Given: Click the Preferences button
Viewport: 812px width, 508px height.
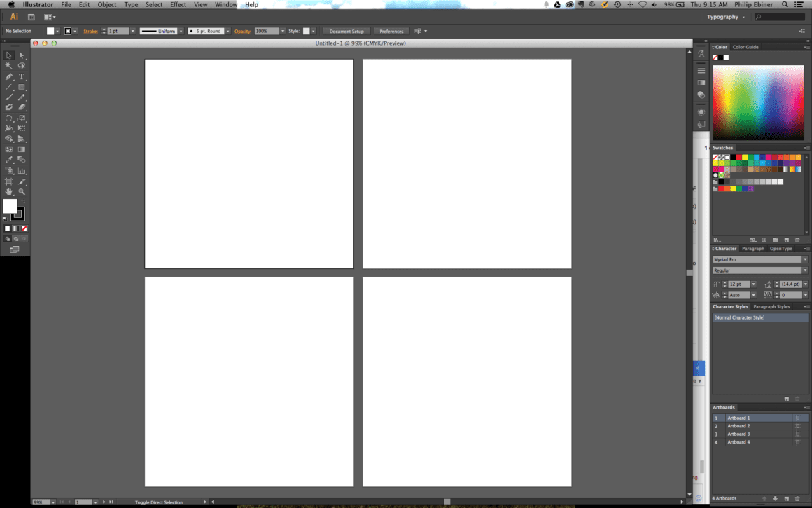Looking at the screenshot, I should 391,31.
